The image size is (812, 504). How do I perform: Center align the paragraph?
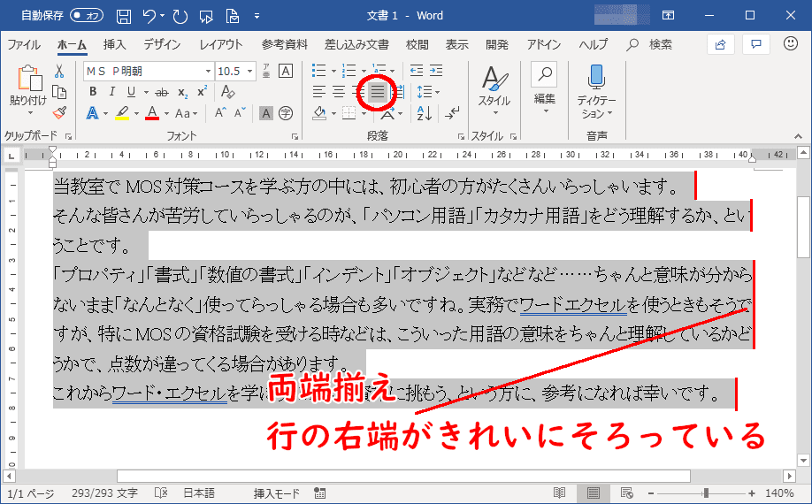click(x=339, y=92)
